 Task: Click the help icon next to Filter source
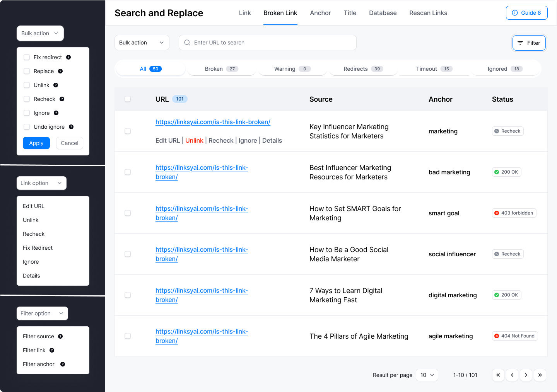pos(60,336)
